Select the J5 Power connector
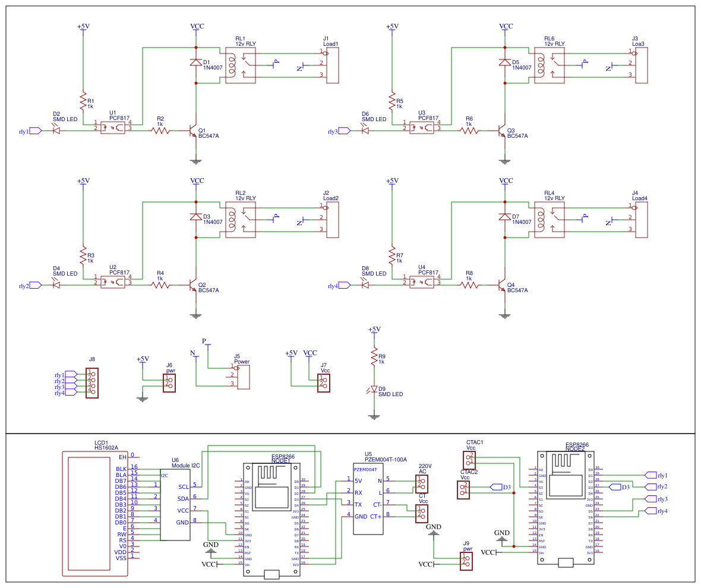 tap(243, 377)
